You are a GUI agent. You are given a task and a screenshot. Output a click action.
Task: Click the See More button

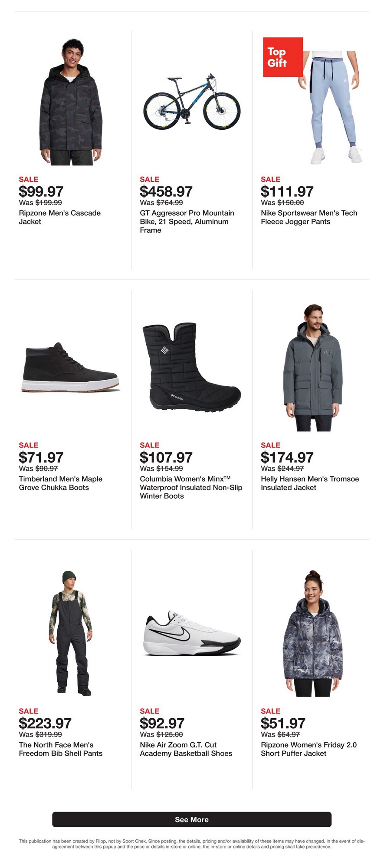[192, 819]
